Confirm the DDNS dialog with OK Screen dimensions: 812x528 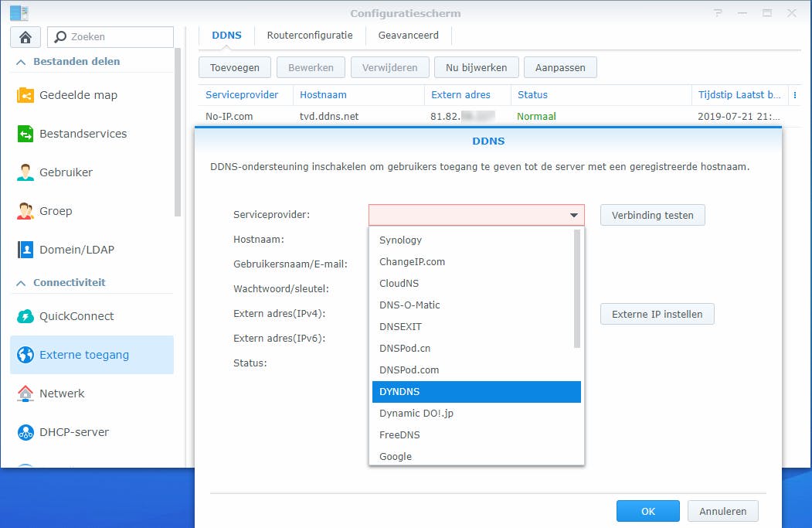(x=648, y=512)
